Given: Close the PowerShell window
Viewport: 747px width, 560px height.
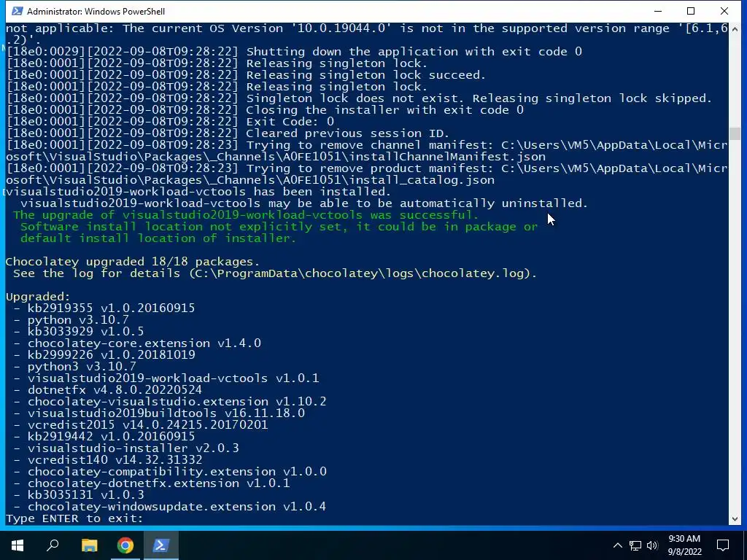Looking at the screenshot, I should tap(724, 11).
